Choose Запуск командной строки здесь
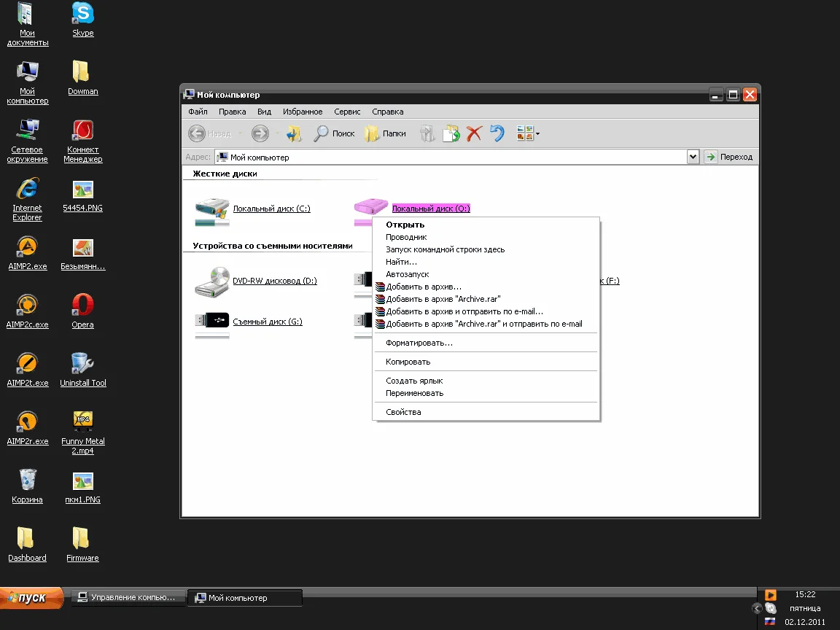 click(x=486, y=249)
